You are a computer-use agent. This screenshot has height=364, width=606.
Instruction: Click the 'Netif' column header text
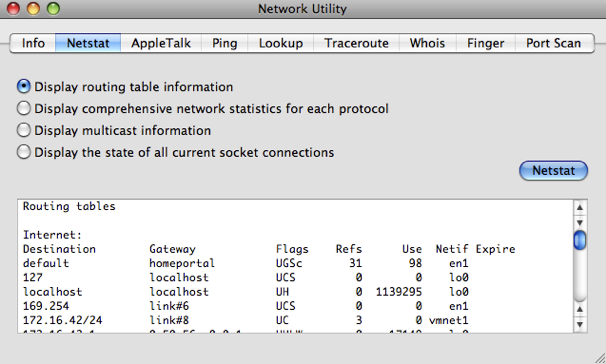pos(452,249)
